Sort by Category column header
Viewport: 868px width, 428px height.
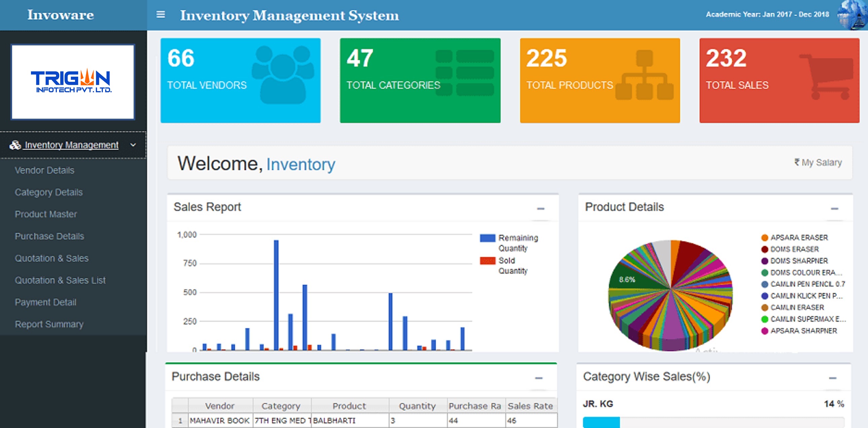click(x=282, y=406)
